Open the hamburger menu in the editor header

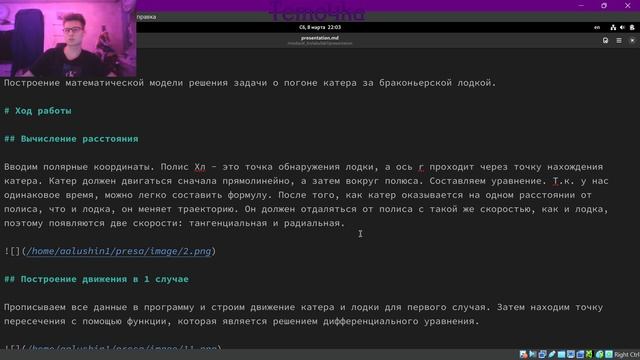coord(619,40)
